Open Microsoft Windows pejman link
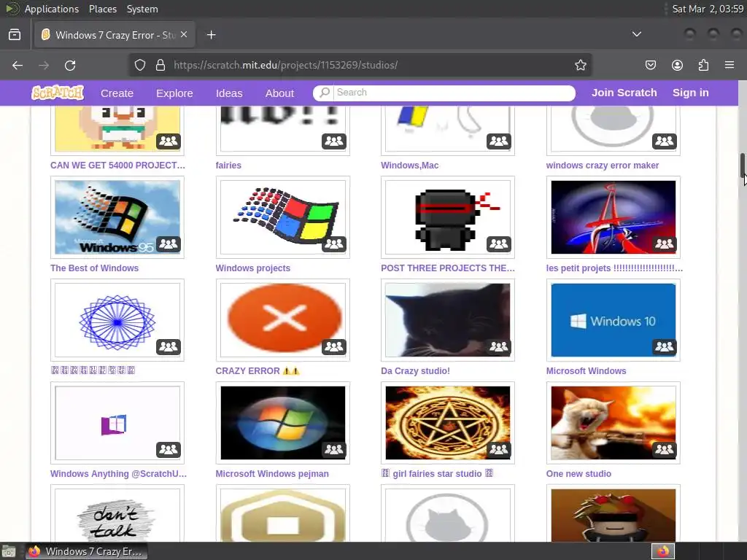 click(x=272, y=474)
